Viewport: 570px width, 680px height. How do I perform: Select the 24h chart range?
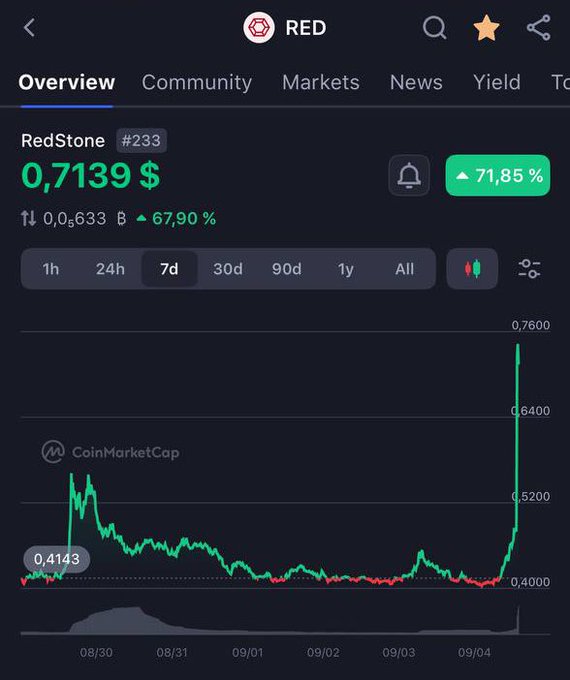[110, 269]
